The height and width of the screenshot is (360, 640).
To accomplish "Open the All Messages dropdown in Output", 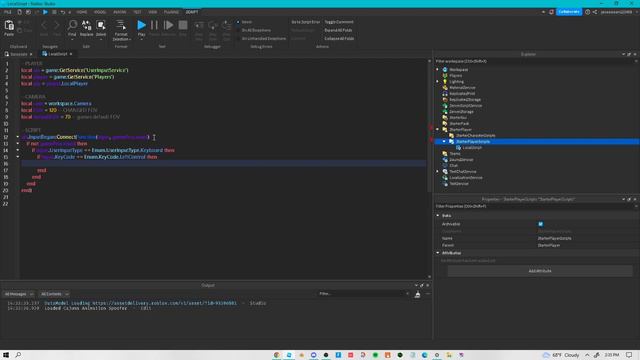I will pyautogui.click(x=19, y=294).
